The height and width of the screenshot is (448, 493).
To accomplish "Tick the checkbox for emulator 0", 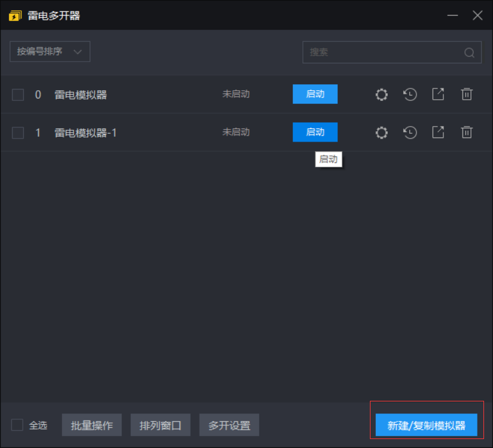I will (18, 94).
